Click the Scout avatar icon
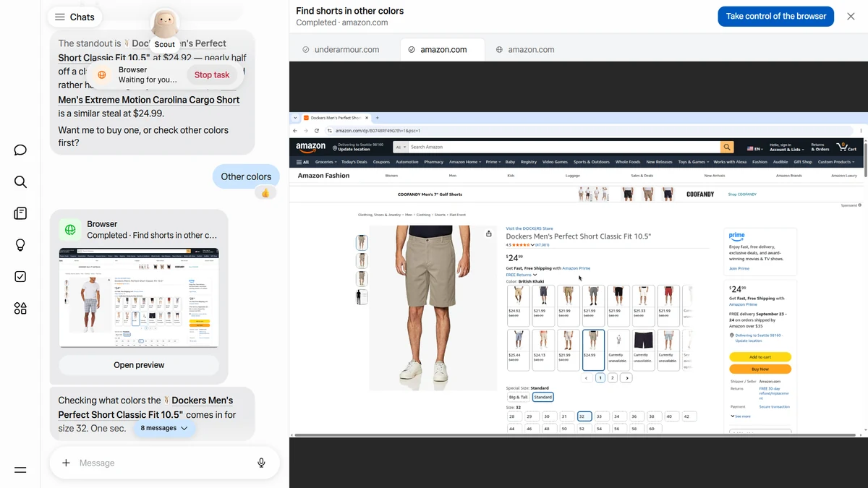The image size is (868, 488). tap(164, 25)
